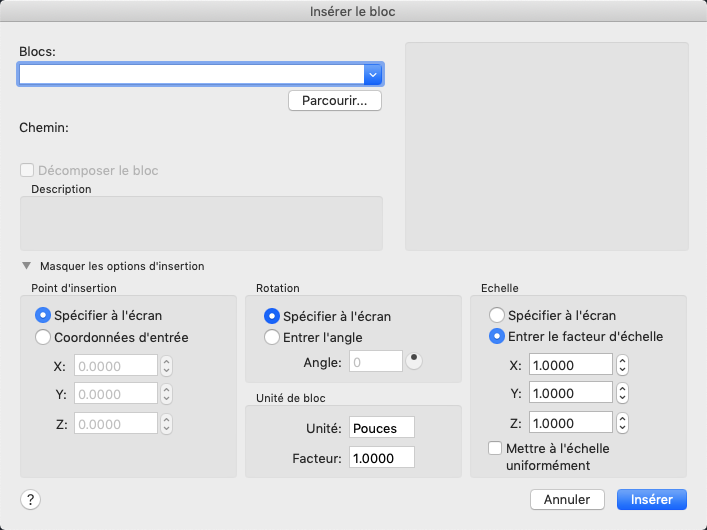Collapse Masquer les options d'insertion
The height and width of the screenshot is (530, 707).
click(x=26, y=267)
